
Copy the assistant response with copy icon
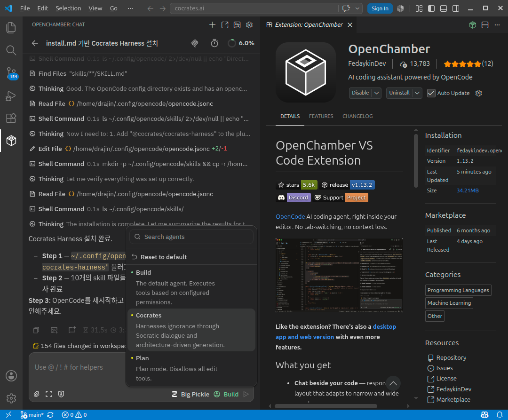pyautogui.click(x=36, y=330)
